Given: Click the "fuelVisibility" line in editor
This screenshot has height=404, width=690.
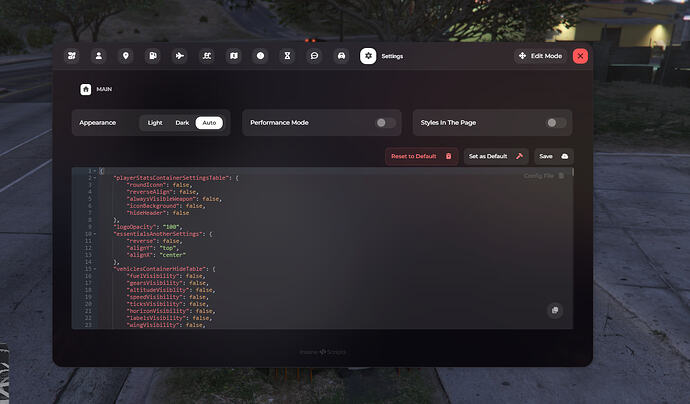Looking at the screenshot, I should click(166, 276).
